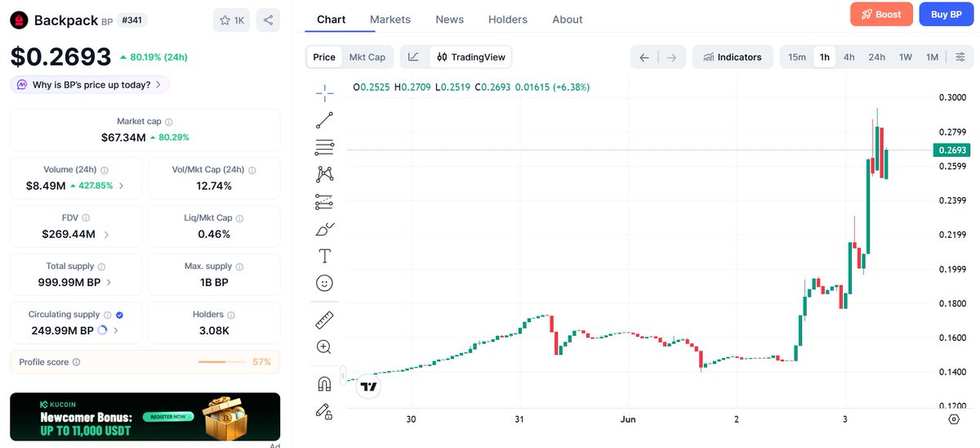Click the Circulating supply info icon
Screen dimensions: 980x448
pos(108,315)
